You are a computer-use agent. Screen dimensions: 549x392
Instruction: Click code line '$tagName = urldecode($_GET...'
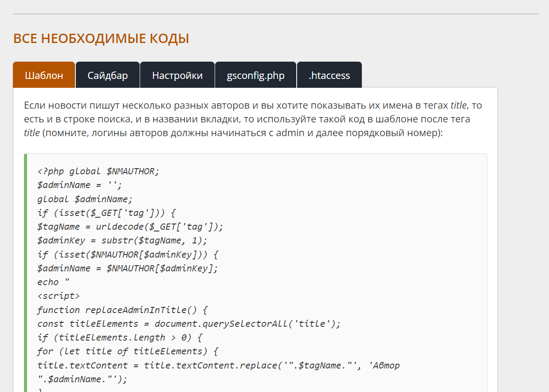tap(130, 227)
